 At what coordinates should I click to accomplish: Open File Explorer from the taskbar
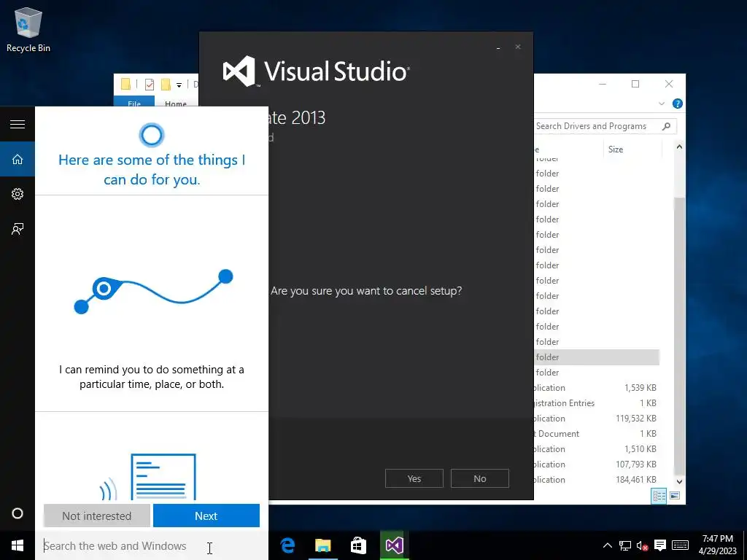coord(322,545)
